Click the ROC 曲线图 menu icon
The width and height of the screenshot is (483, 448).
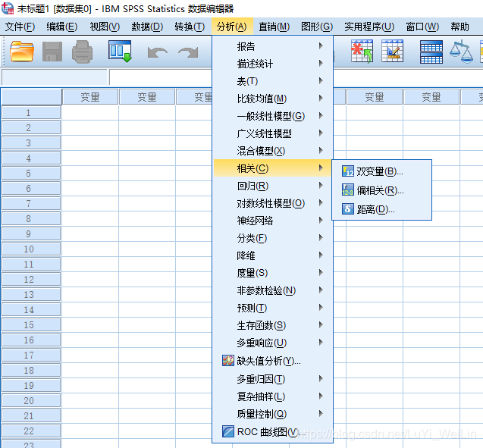pyautogui.click(x=228, y=431)
